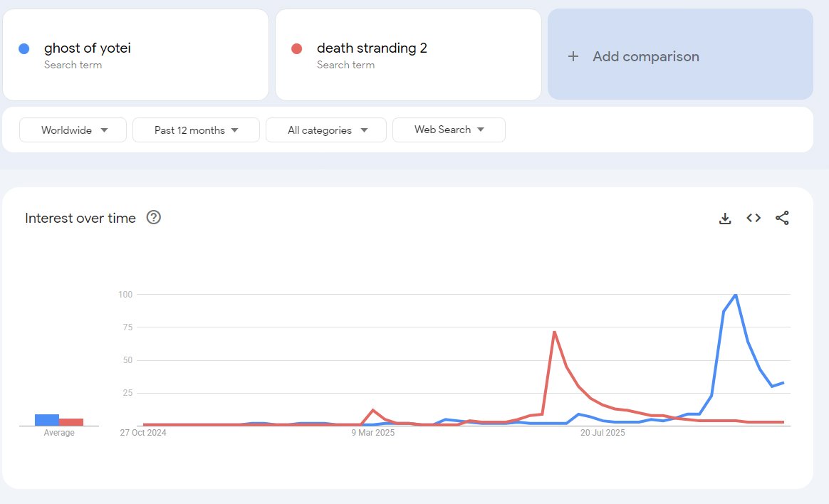Open the All categories dropdown
The image size is (829, 504).
[326, 130]
